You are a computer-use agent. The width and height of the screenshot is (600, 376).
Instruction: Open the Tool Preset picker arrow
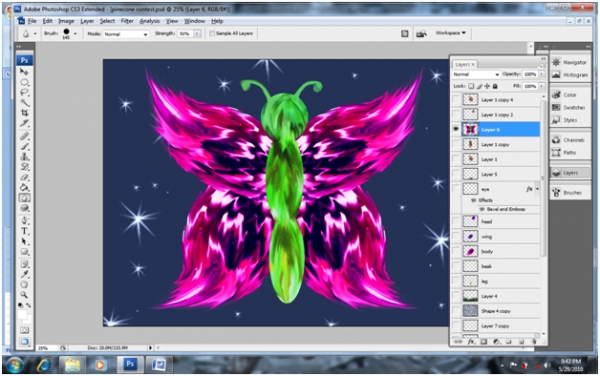(35, 34)
